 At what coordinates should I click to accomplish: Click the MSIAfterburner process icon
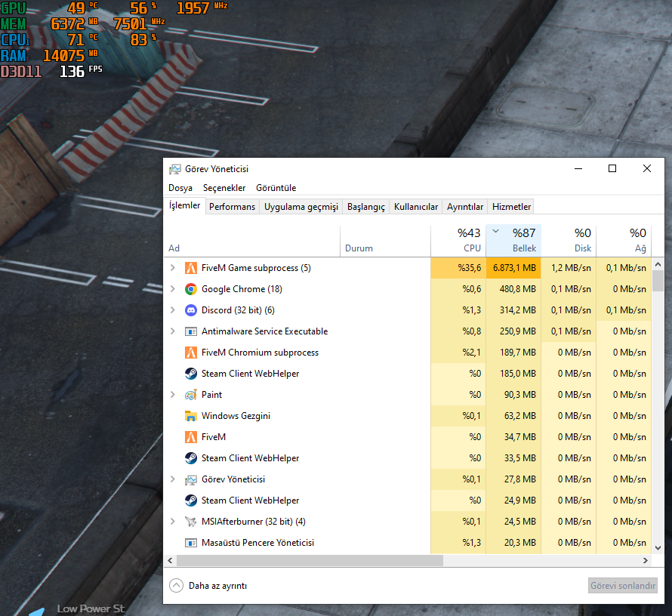[x=191, y=522]
